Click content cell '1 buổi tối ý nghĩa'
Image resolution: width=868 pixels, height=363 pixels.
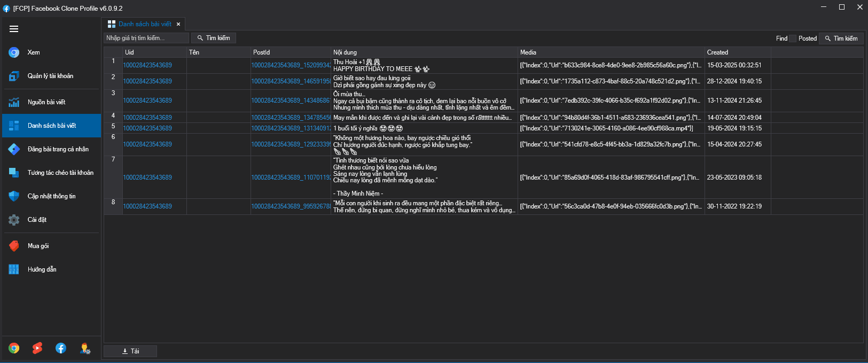click(x=425, y=128)
